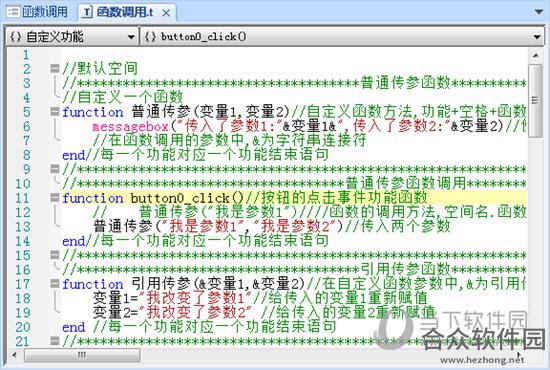Collapse the comment block at line 15
Image resolution: width=550 pixels, height=370 pixels.
click(55, 255)
